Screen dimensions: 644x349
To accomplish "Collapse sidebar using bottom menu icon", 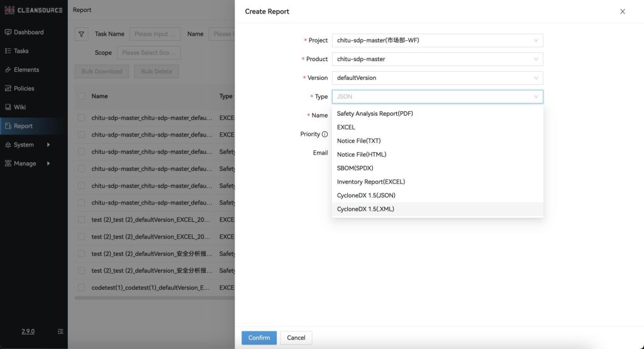I will pyautogui.click(x=60, y=331).
